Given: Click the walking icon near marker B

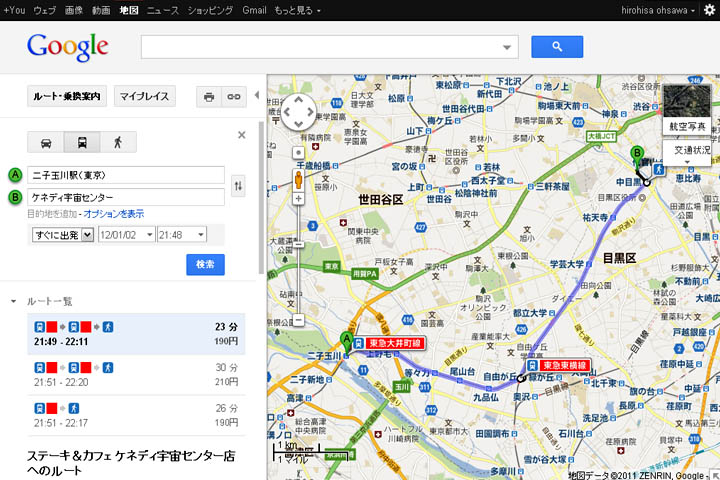Looking at the screenshot, I should (x=659, y=169).
